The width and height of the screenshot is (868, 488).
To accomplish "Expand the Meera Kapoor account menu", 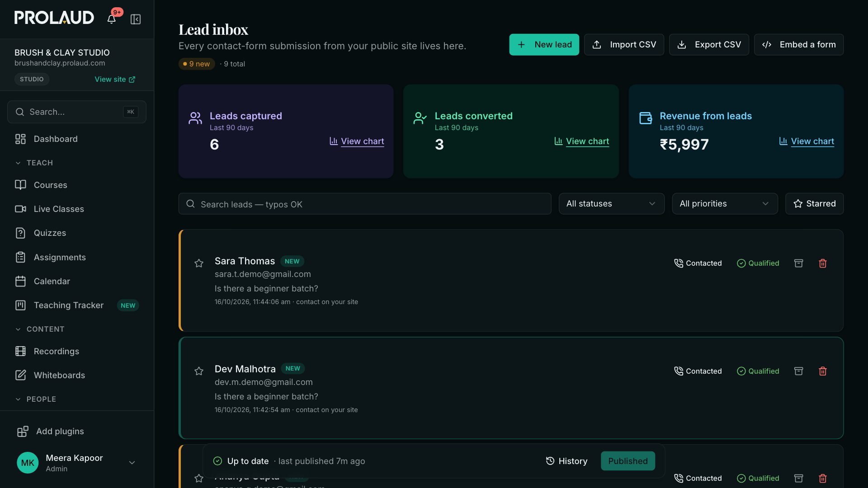I will pyautogui.click(x=77, y=463).
